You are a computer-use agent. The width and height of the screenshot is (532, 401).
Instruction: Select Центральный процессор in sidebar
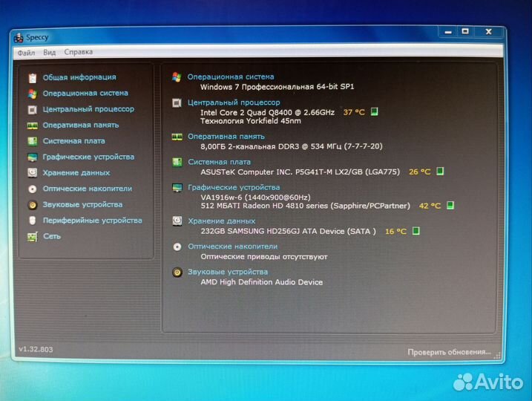point(88,109)
